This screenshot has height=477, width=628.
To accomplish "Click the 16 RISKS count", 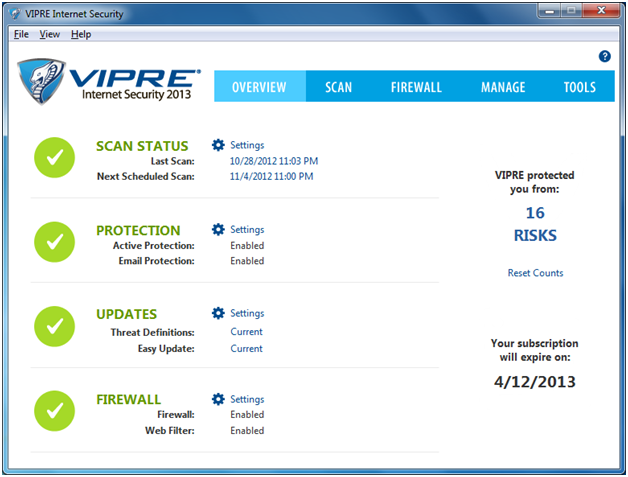I will tap(535, 224).
